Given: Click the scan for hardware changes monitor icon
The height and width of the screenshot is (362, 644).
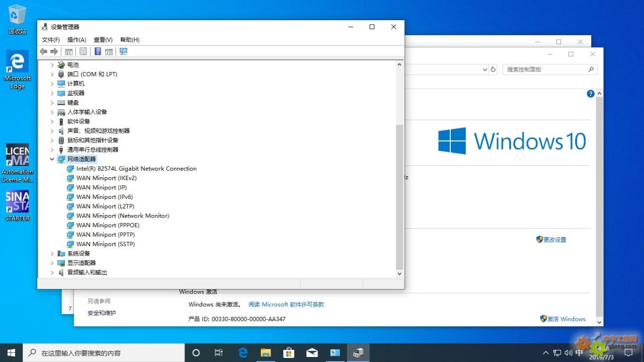Looking at the screenshot, I should tap(123, 51).
